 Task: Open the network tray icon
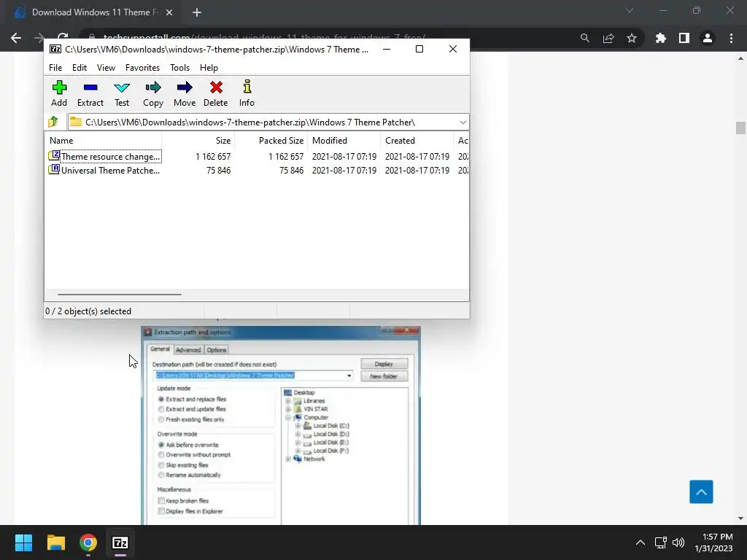[660, 542]
